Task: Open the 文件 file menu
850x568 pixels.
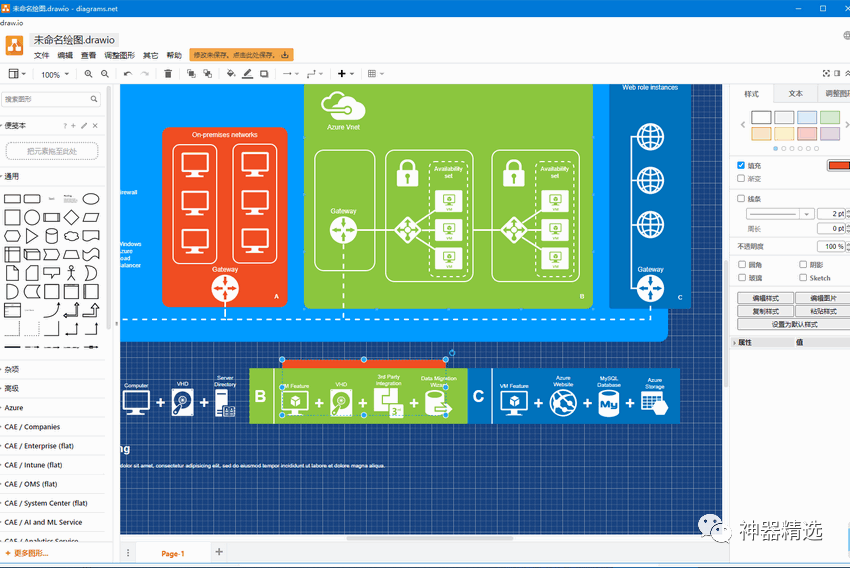Action: pos(41,55)
